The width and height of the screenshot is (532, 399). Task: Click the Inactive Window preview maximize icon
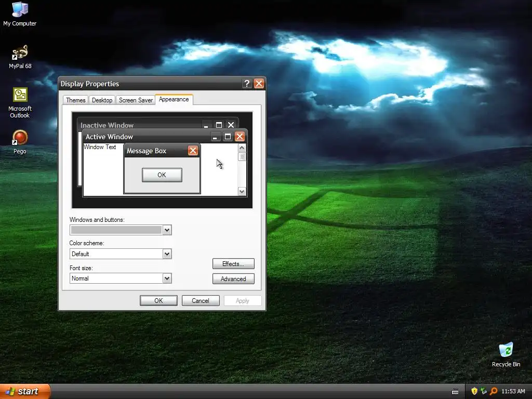219,125
